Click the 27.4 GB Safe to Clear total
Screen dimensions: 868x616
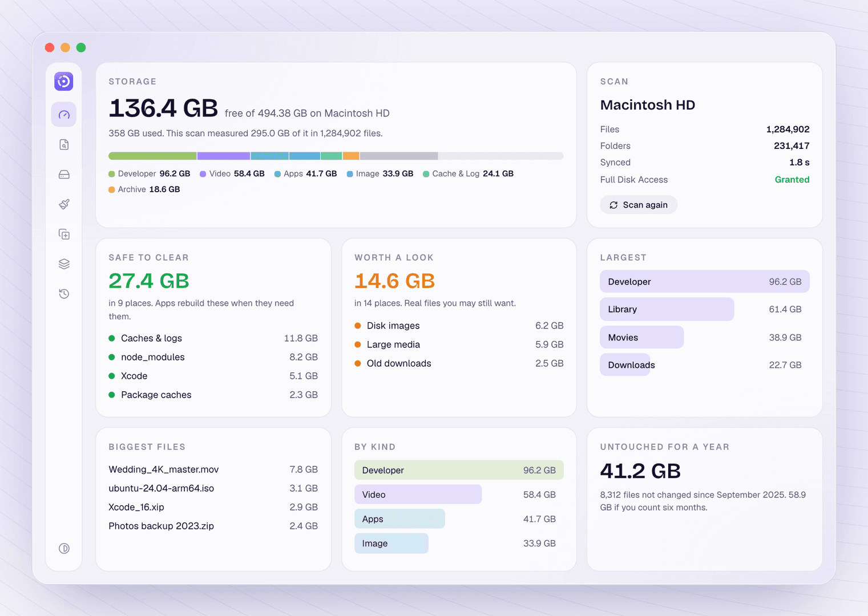tap(149, 281)
